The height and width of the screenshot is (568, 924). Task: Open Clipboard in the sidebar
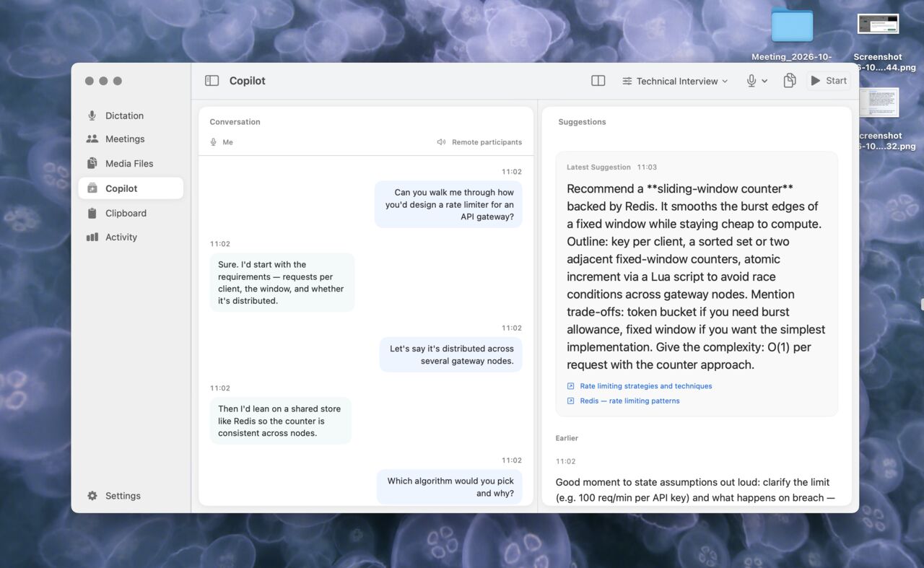pos(131,213)
